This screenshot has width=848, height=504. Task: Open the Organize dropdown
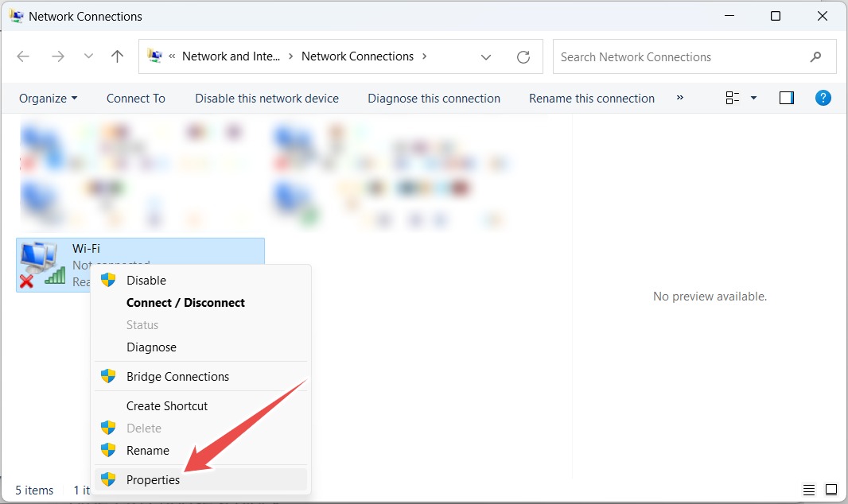click(47, 98)
